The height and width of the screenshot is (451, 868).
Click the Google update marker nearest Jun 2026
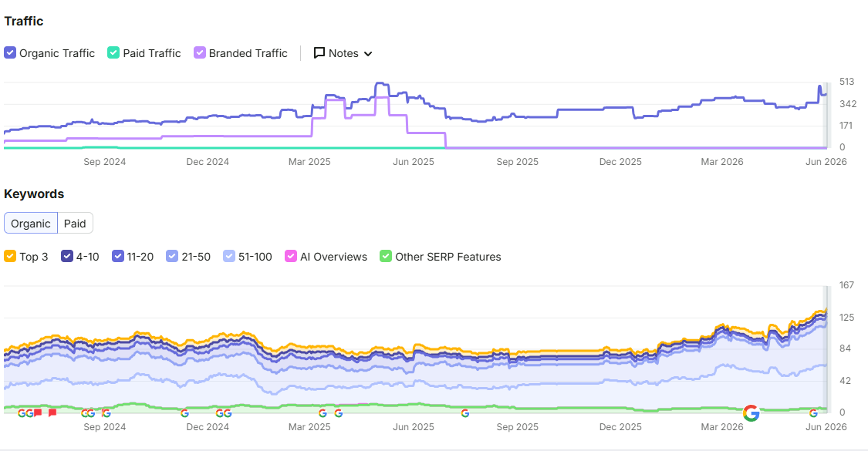pyautogui.click(x=813, y=413)
